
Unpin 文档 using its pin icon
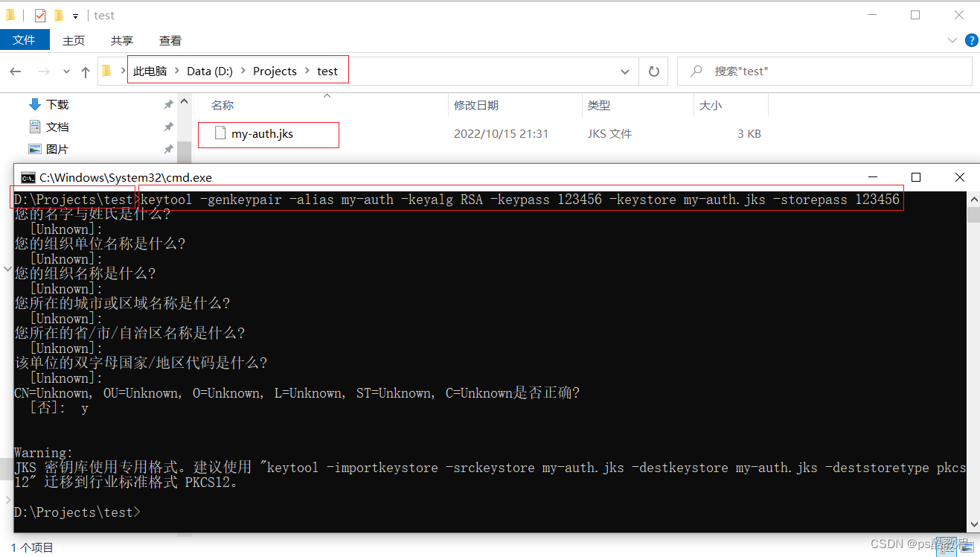(x=169, y=127)
